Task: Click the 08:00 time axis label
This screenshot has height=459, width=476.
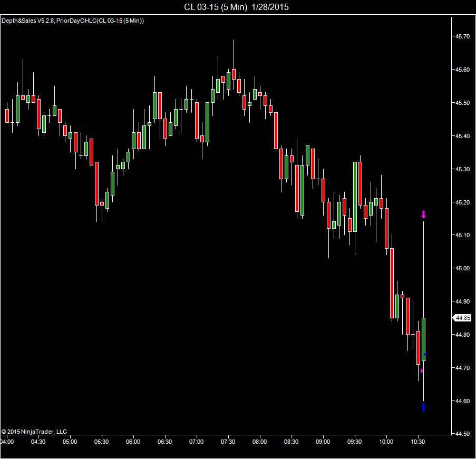Action: pos(259,442)
